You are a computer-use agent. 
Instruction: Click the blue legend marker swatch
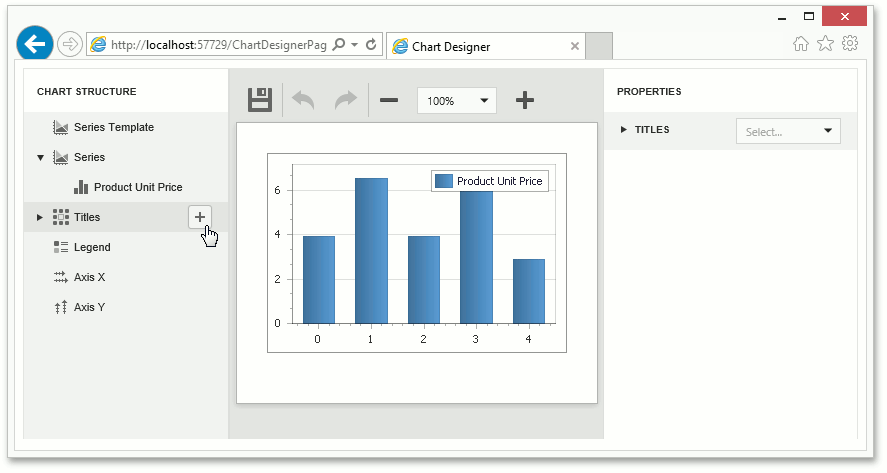(444, 181)
